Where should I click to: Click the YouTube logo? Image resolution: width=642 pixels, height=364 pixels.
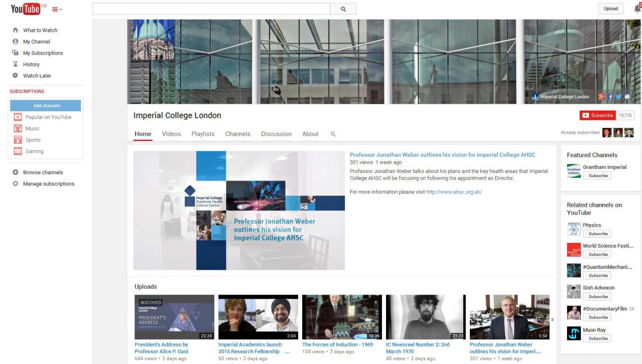coord(25,9)
